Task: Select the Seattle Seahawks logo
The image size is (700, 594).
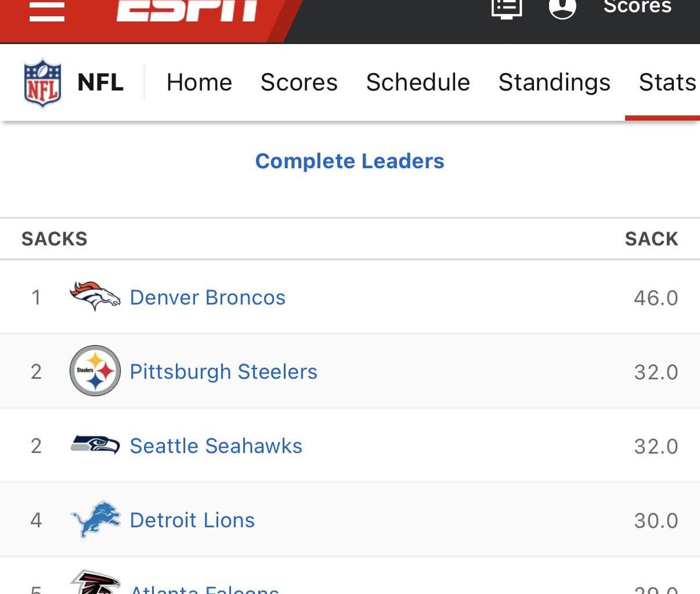Action: 95,445
